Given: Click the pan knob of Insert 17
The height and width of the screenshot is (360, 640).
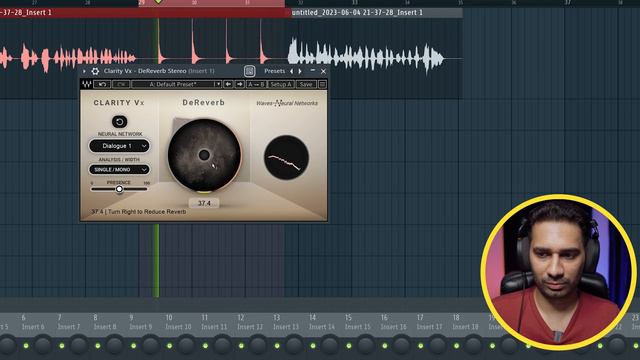Looking at the screenshot, I should 438,345.
